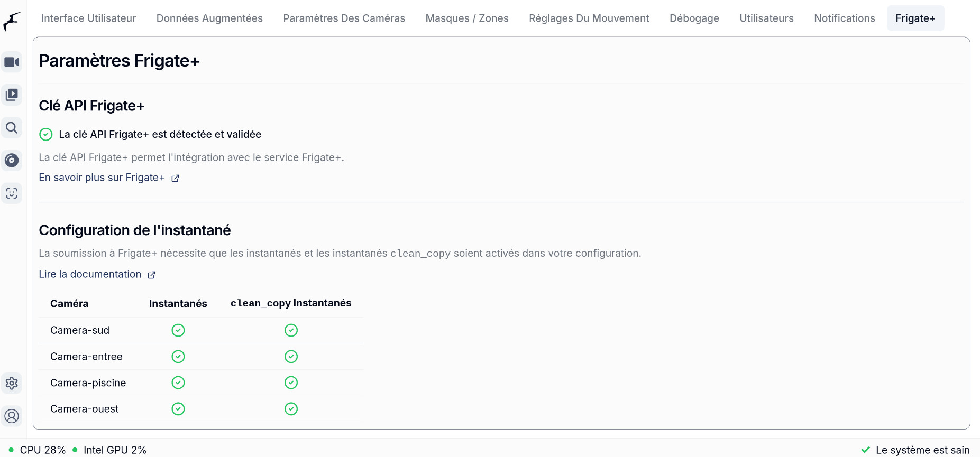The image size is (980, 457).
Task: Open the live cameras view icon
Action: (x=12, y=62)
